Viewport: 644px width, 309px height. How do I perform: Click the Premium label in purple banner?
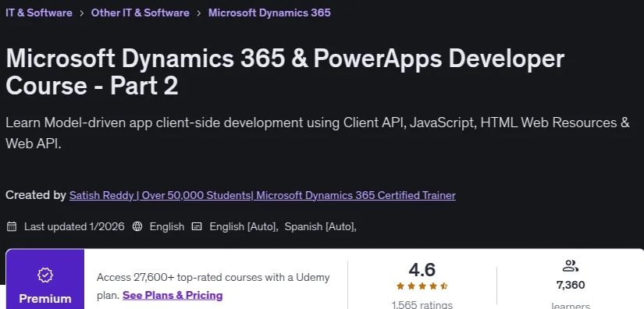click(x=45, y=299)
